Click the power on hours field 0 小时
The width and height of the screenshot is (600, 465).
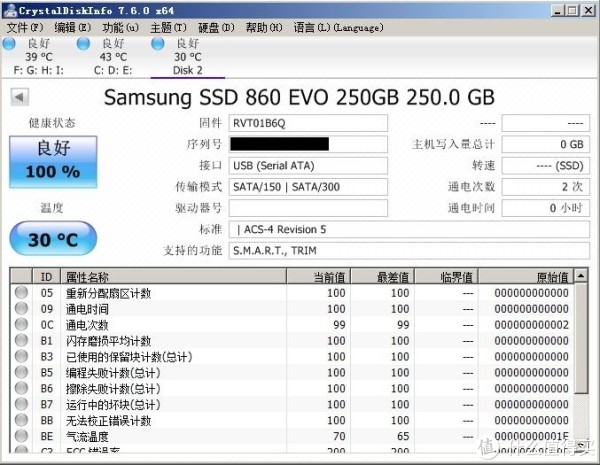click(546, 208)
